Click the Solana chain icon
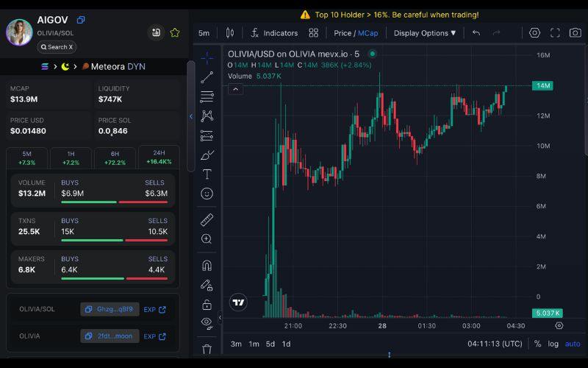The height and width of the screenshot is (368, 588). coord(45,67)
